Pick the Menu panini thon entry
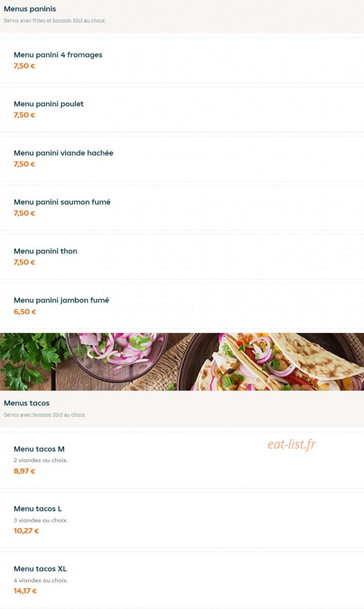 [182, 257]
